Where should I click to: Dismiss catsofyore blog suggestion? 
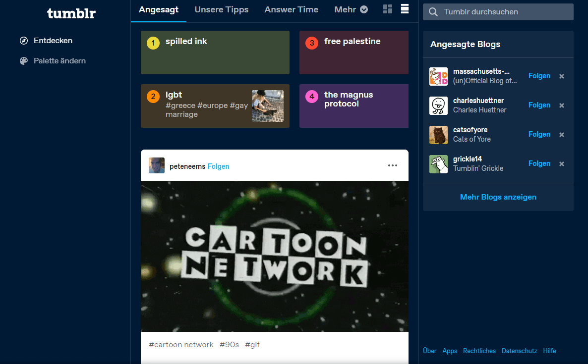(562, 134)
